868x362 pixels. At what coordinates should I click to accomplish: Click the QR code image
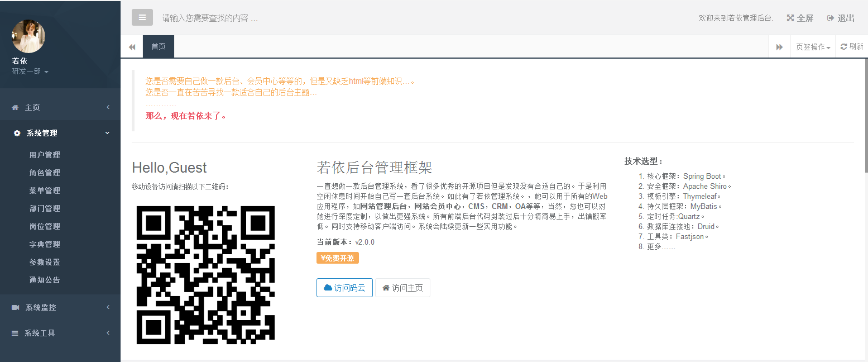tap(206, 275)
